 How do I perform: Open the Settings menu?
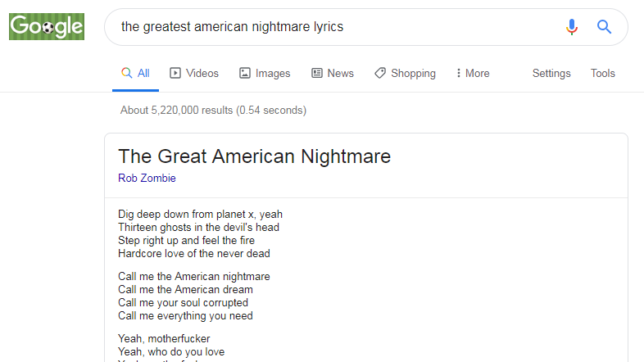point(551,73)
